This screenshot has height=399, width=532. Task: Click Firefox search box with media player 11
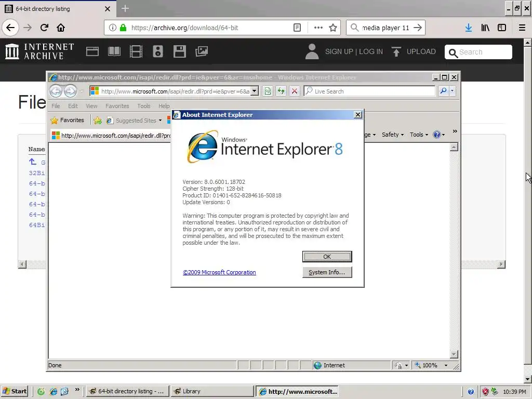click(x=385, y=28)
